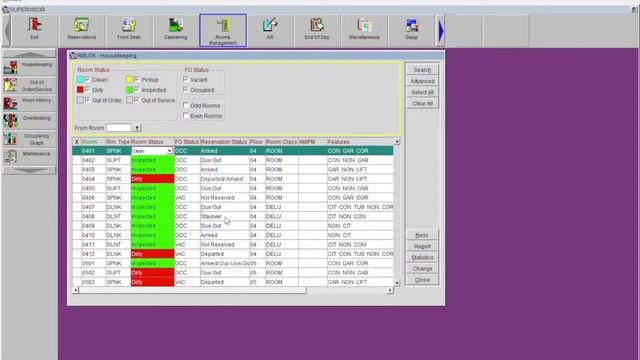The image size is (640, 360).
Task: Open the Reservations module
Action: pyautogui.click(x=82, y=30)
